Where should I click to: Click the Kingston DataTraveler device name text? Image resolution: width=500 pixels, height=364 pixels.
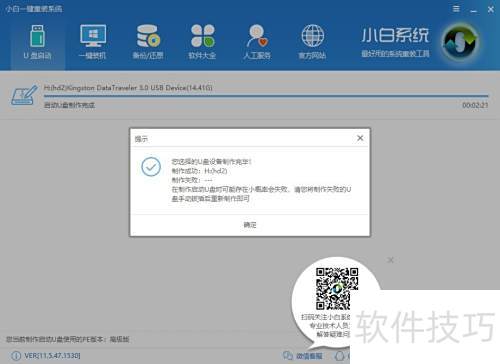coord(128,88)
